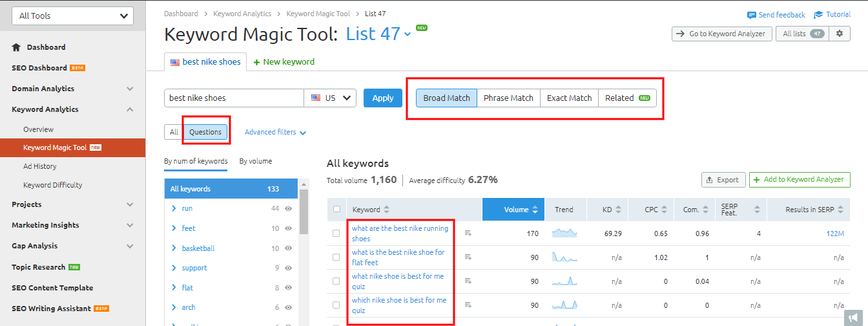The width and height of the screenshot is (868, 326).
Task: Go to Dashboard breadcrumb link
Action: [x=181, y=14]
